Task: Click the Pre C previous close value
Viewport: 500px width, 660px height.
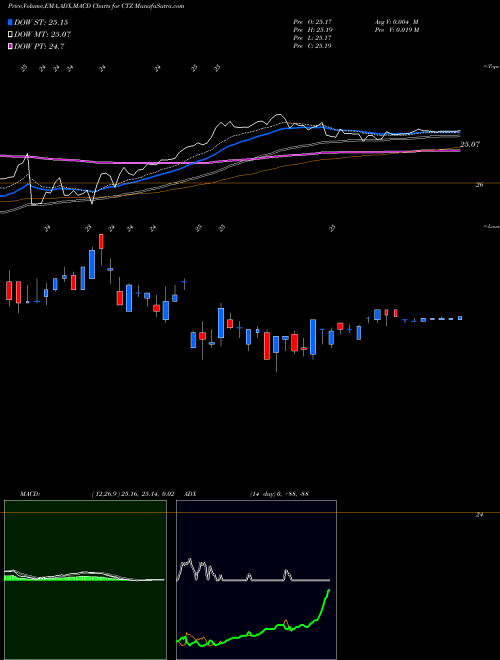Action: (x=313, y=46)
